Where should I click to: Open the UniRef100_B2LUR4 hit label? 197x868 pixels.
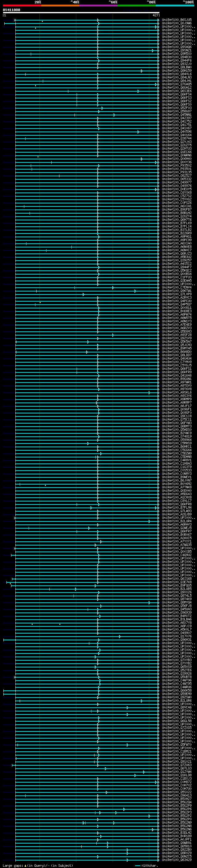176,521
